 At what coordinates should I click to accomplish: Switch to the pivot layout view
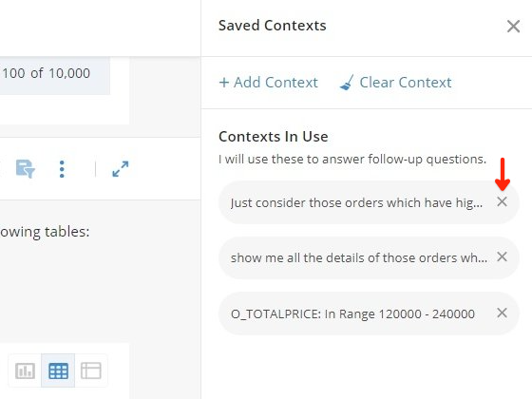pyautogui.click(x=91, y=370)
